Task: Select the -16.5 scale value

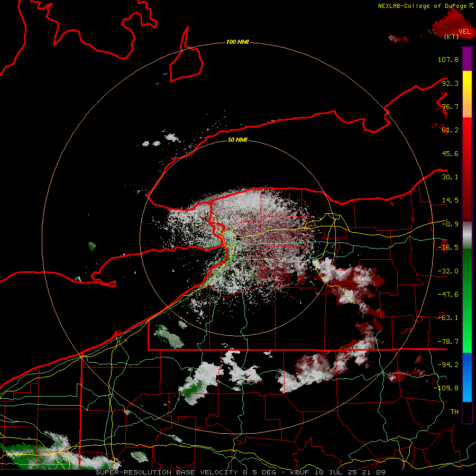Action: pyautogui.click(x=448, y=248)
